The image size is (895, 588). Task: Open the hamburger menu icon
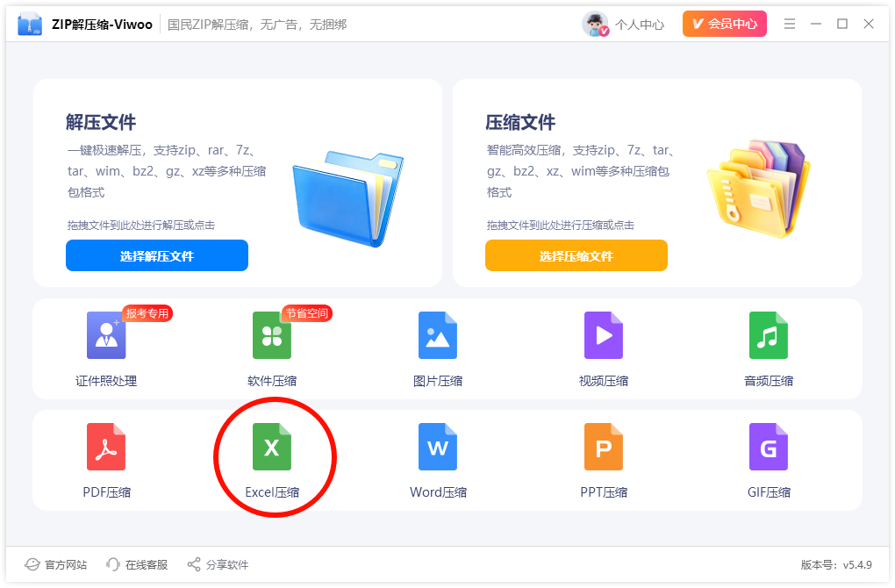click(790, 24)
